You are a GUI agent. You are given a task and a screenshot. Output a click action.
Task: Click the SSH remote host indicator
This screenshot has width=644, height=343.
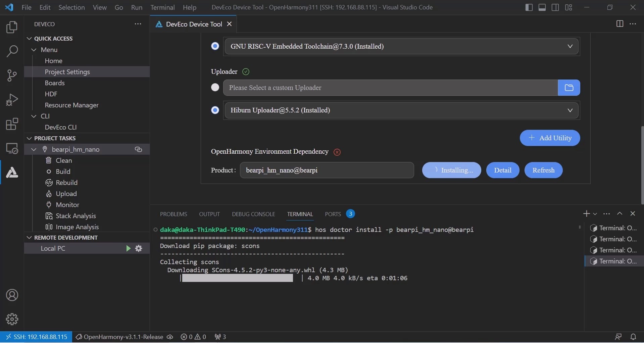click(36, 337)
